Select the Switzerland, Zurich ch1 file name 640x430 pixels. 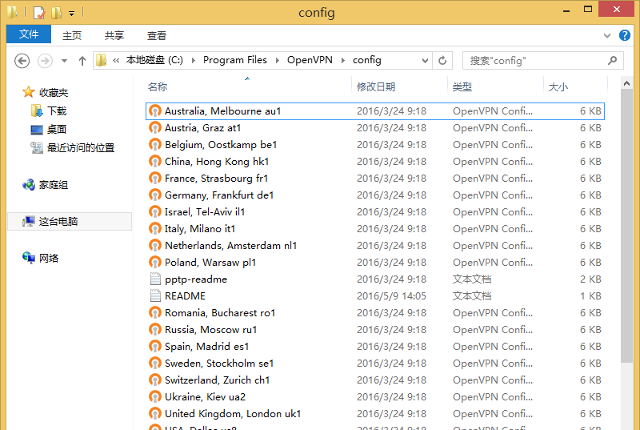217,380
